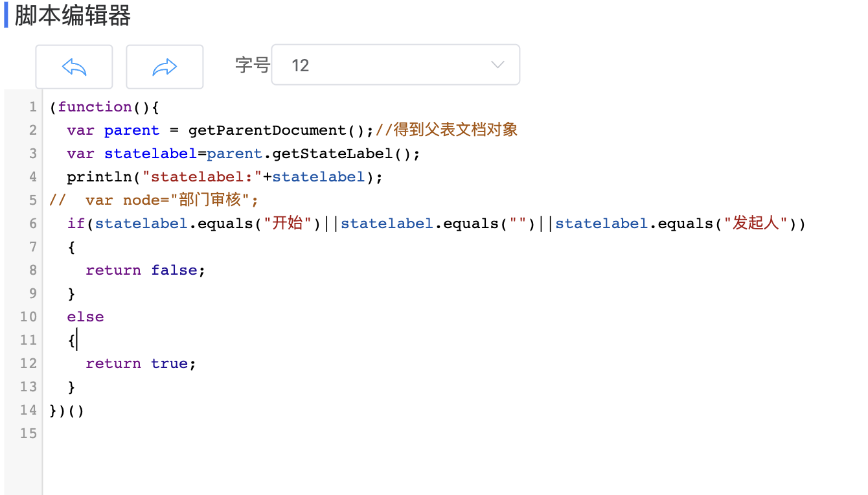Click the redo arrow icon
Image resolution: width=868 pixels, height=495 pixels.
[x=165, y=66]
